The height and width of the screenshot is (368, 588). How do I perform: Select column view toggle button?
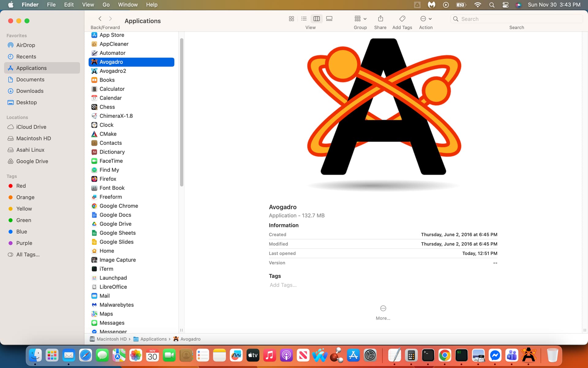(316, 19)
